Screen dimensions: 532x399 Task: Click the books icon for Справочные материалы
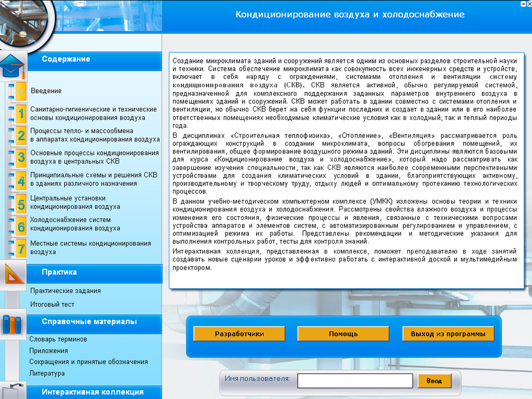(12, 324)
